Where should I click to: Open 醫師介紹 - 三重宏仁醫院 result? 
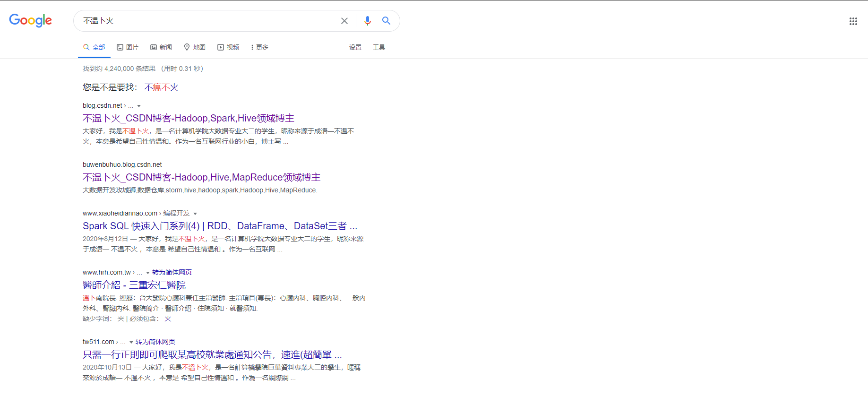click(134, 285)
